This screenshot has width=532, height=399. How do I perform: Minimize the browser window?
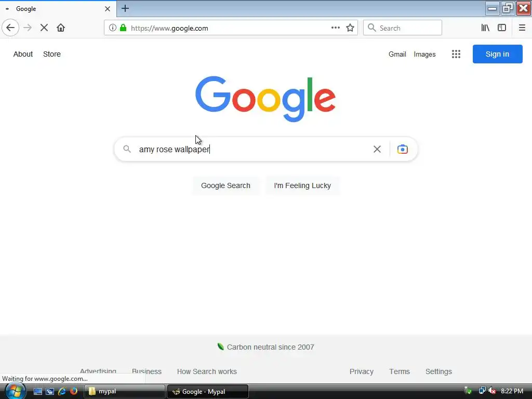tap(492, 8)
